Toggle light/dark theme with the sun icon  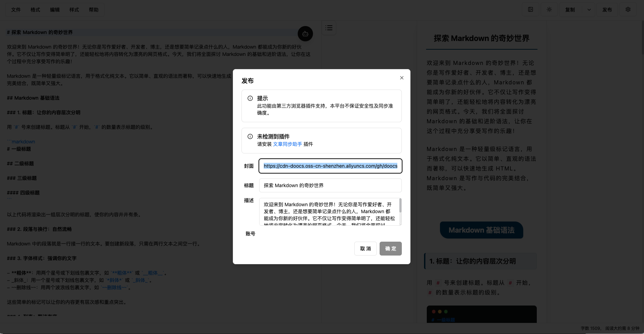pyautogui.click(x=549, y=9)
